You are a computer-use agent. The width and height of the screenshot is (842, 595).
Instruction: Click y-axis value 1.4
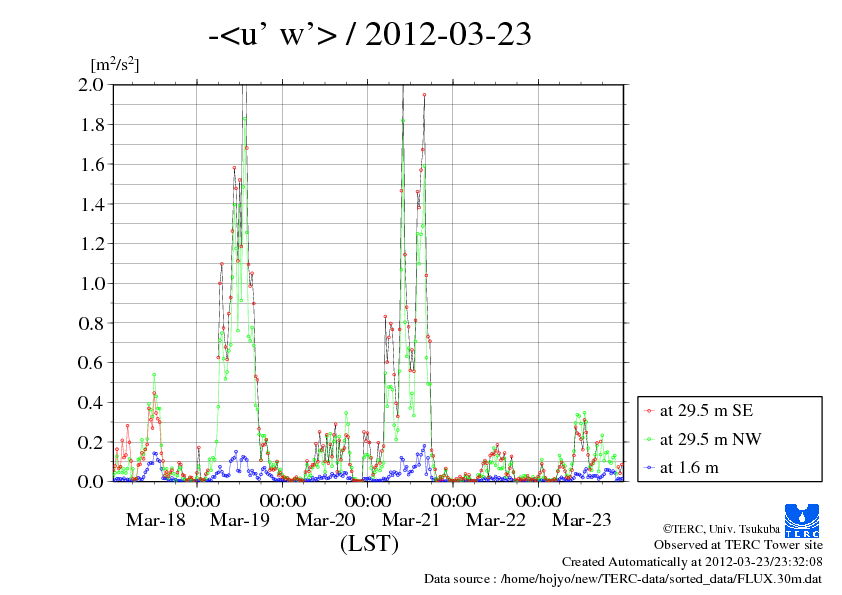tap(92, 204)
